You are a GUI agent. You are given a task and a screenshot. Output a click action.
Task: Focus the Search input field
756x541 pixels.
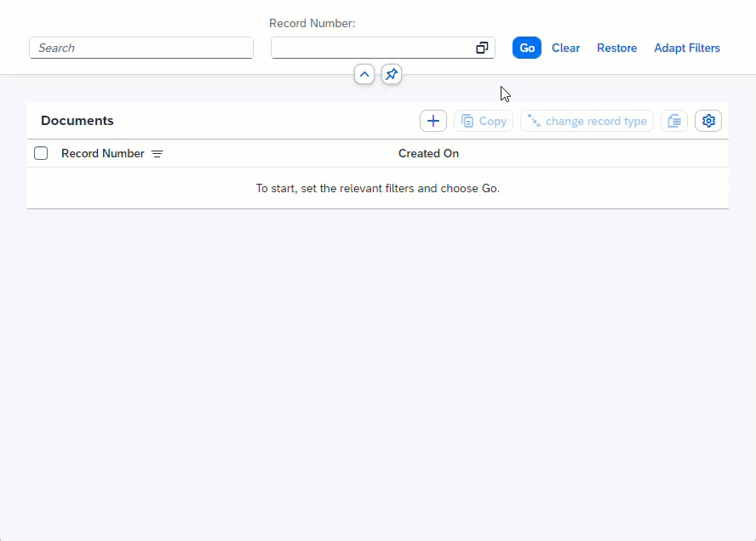[140, 48]
